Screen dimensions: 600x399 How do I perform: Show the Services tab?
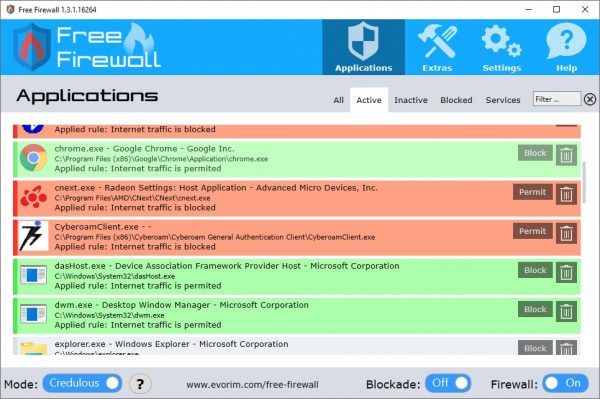coord(503,100)
